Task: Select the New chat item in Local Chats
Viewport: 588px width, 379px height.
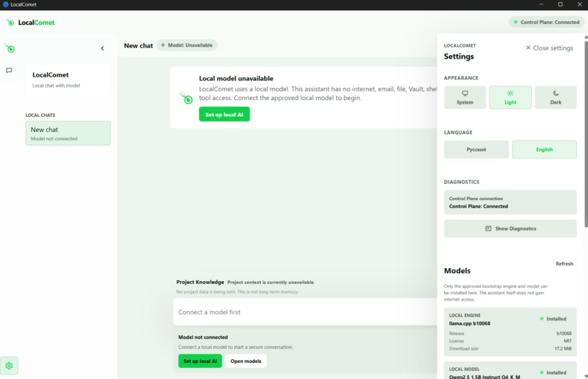Action: tap(68, 133)
